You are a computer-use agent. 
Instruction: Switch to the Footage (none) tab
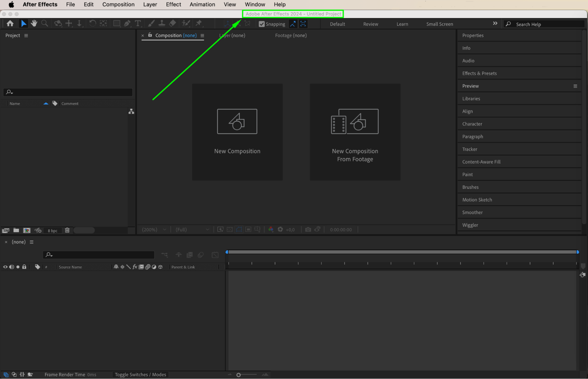(x=291, y=35)
